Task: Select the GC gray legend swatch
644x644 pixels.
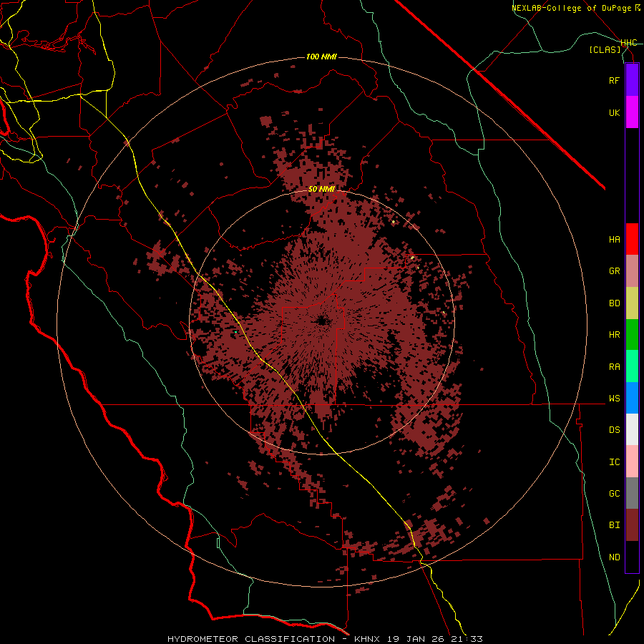Action: click(x=632, y=493)
